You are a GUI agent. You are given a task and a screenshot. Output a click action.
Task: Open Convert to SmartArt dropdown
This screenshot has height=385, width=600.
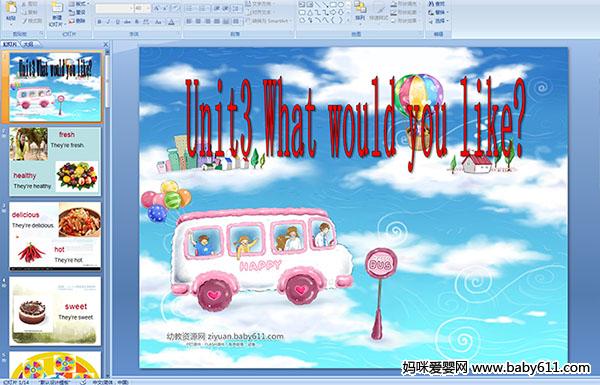pyautogui.click(x=270, y=21)
